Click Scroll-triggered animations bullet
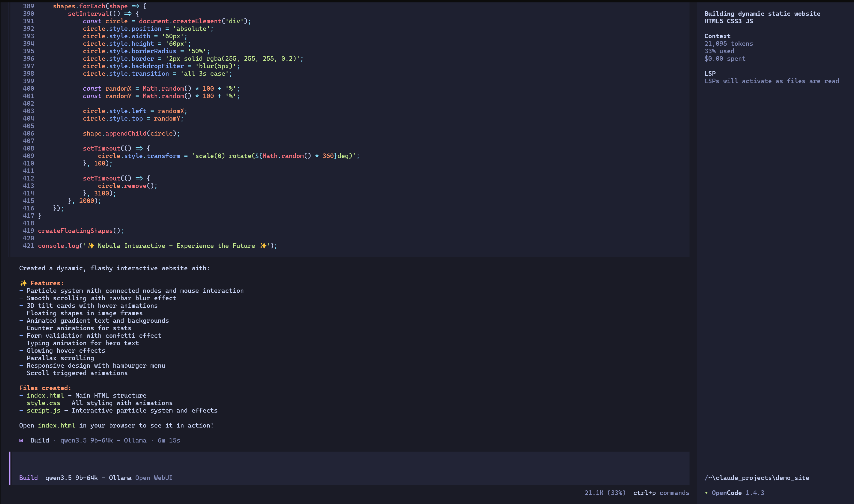Image resolution: width=854 pixels, height=504 pixels. (x=73, y=373)
